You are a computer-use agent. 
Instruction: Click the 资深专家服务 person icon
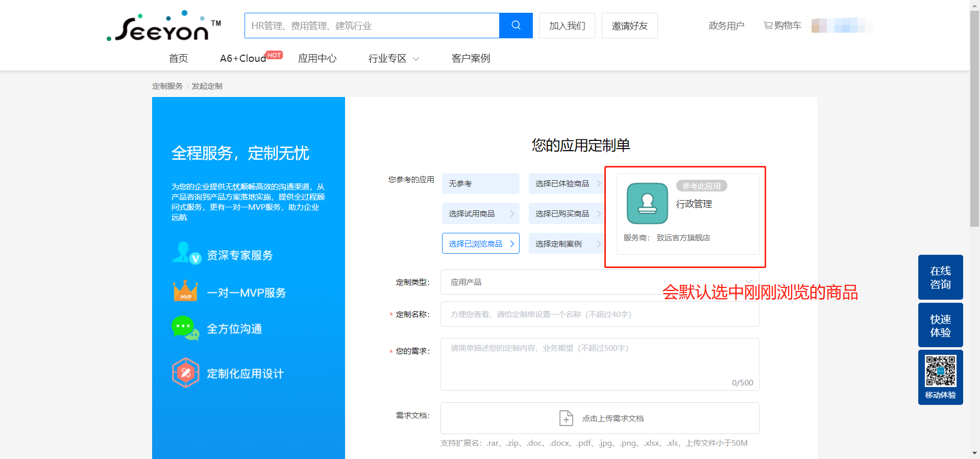186,253
